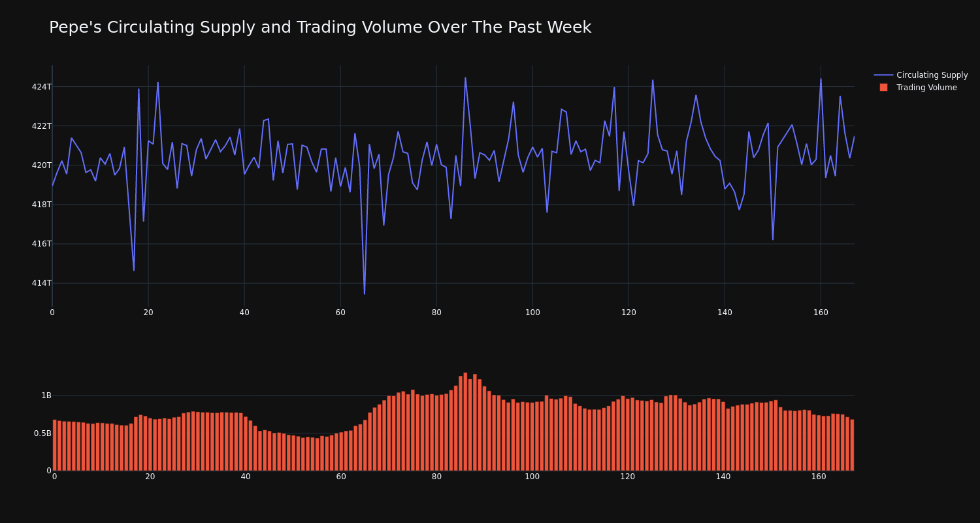Toggle the Circulating Supply legend entry
The image size is (980, 523).
[x=921, y=75]
